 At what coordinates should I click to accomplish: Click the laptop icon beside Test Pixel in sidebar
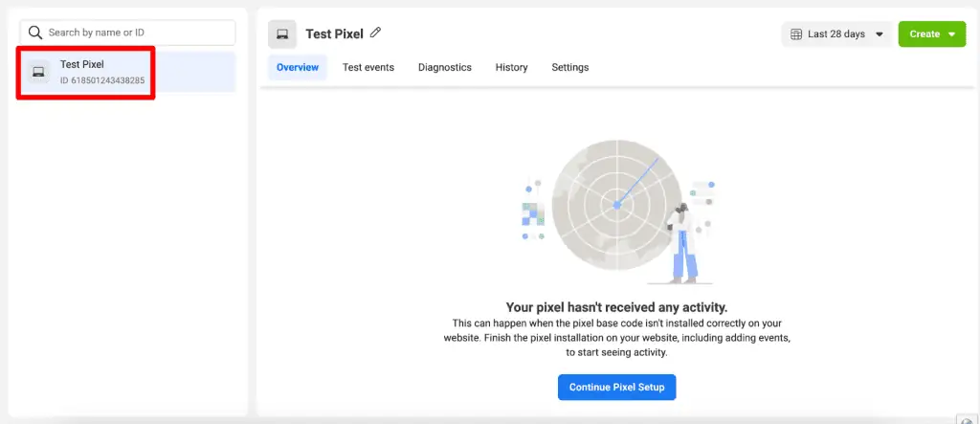point(38,72)
